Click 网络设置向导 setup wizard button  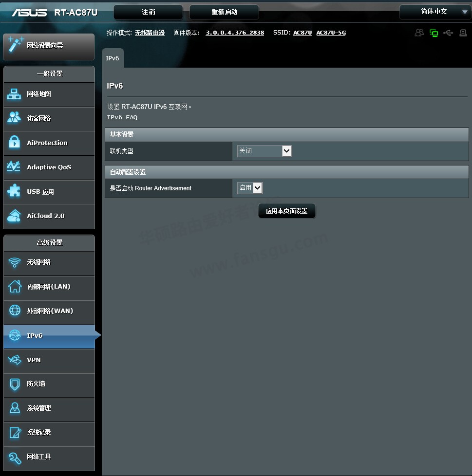49,46
